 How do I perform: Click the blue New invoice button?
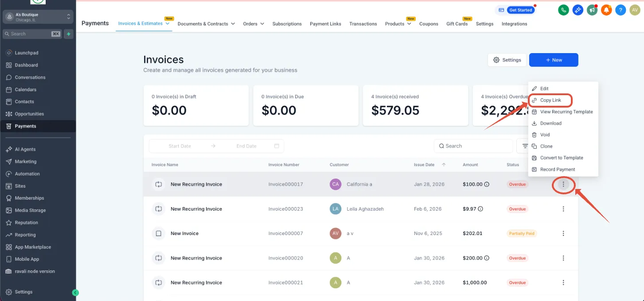[554, 60]
